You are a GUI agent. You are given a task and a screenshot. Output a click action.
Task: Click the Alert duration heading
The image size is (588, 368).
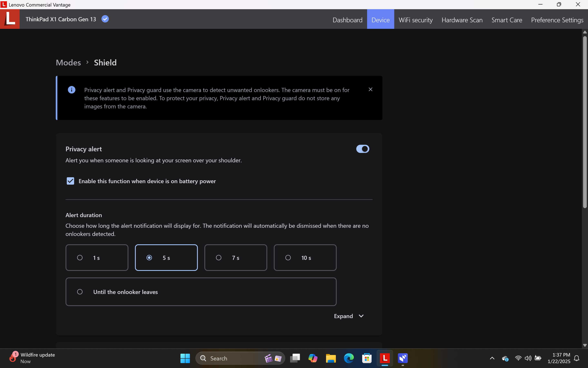pos(84,215)
